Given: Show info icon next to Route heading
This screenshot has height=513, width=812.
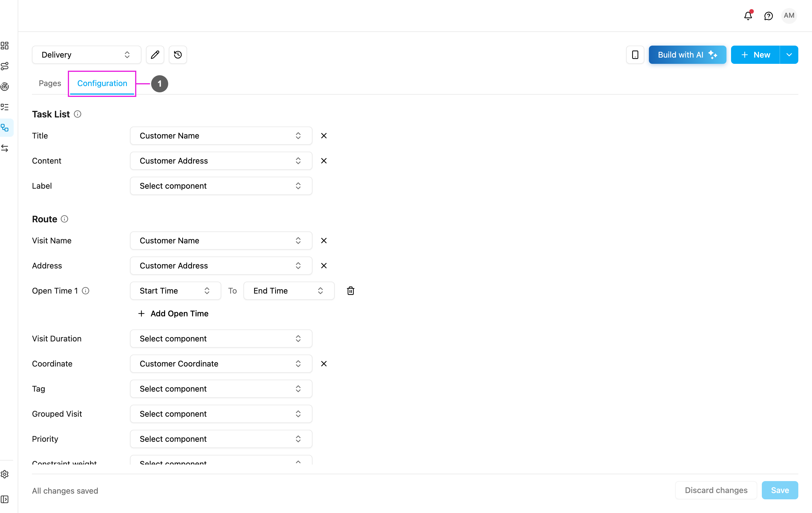Looking at the screenshot, I should (x=64, y=219).
